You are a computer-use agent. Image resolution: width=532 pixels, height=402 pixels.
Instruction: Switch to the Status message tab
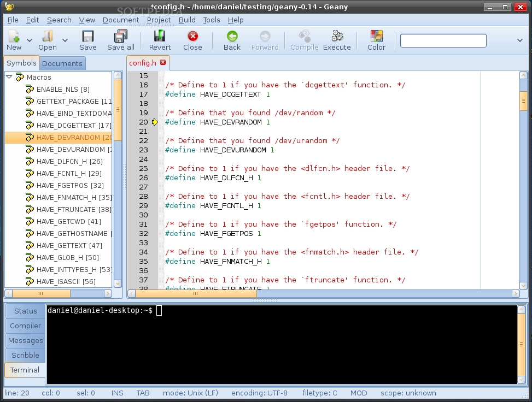tap(26, 311)
